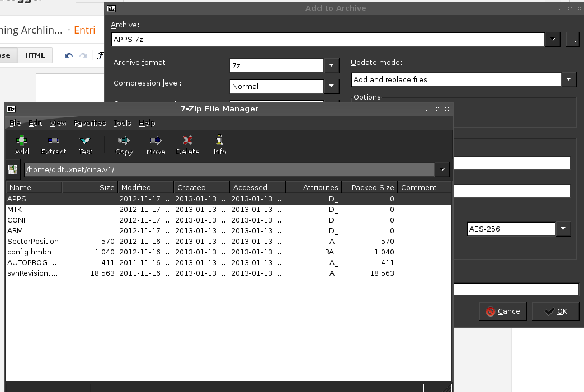Click the redo icon in the blog editor
This screenshot has height=392, width=584.
(83, 55)
